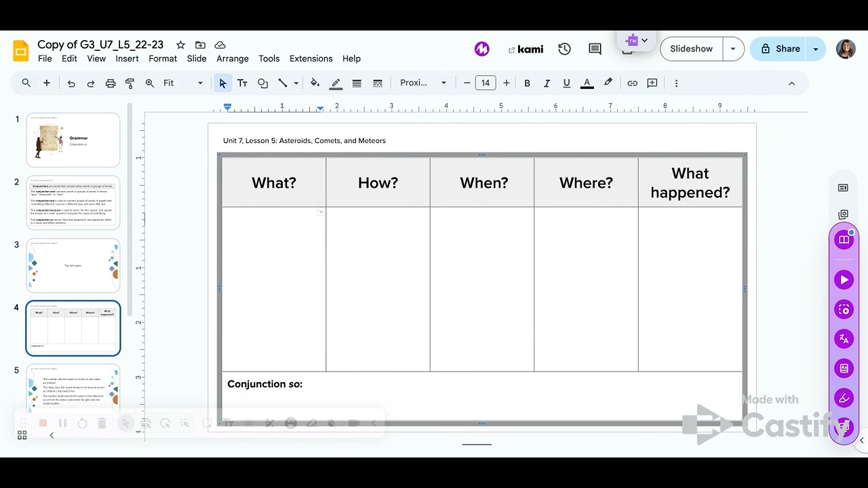Add a new slide with the plus icon
This screenshot has height=488, width=868.
click(47, 83)
